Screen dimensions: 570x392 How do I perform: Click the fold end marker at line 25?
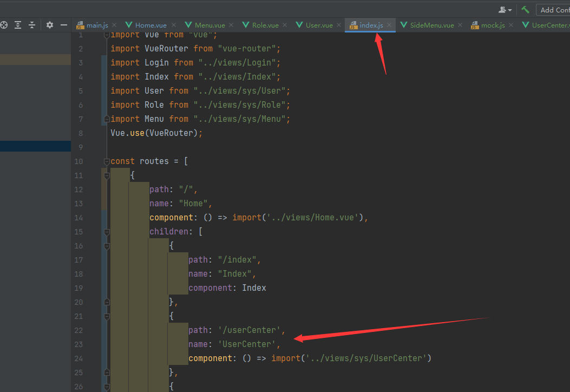107,373
